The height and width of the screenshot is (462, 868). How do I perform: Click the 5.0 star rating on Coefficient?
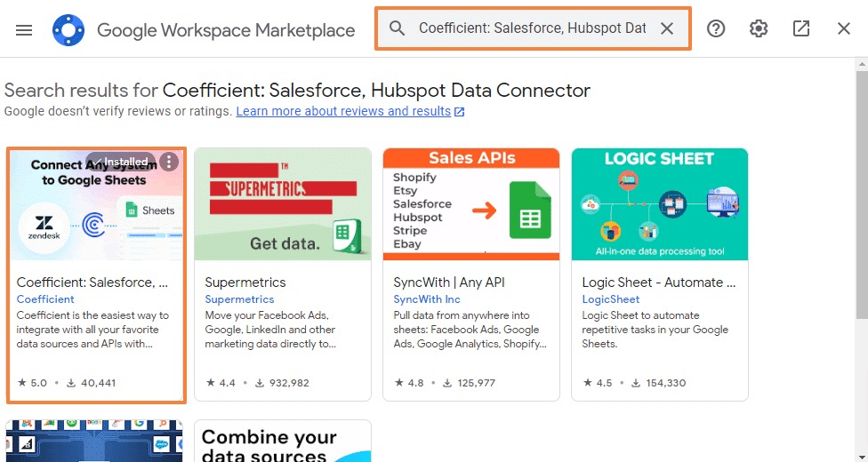pos(33,383)
